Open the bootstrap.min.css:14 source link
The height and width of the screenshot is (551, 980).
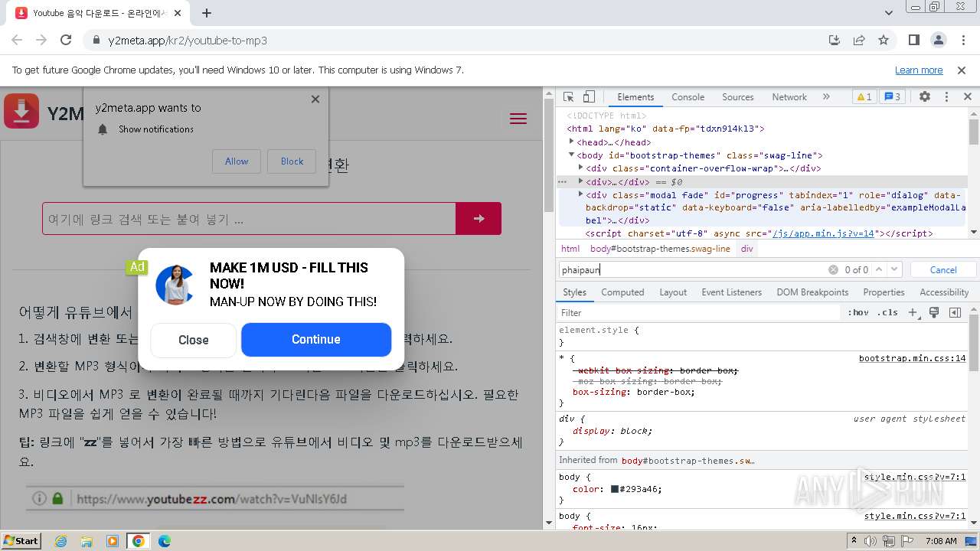pyautogui.click(x=912, y=358)
